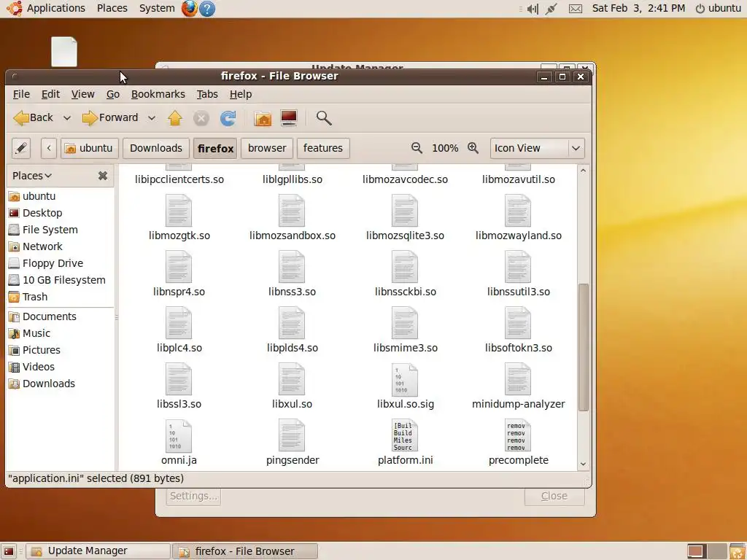Open the File menu
Image resolution: width=747 pixels, height=560 pixels.
[21, 94]
